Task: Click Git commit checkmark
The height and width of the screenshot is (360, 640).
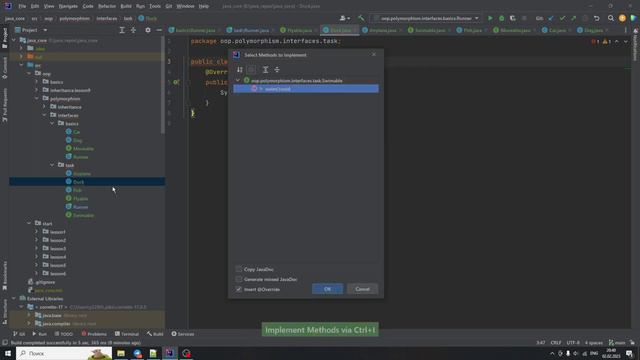Action: 562,18
